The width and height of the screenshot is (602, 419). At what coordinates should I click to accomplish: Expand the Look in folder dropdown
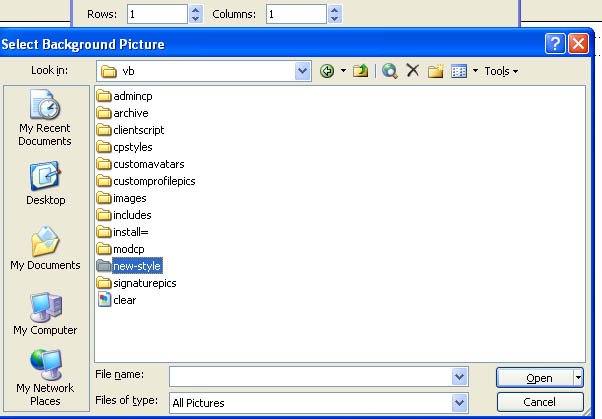(x=303, y=71)
